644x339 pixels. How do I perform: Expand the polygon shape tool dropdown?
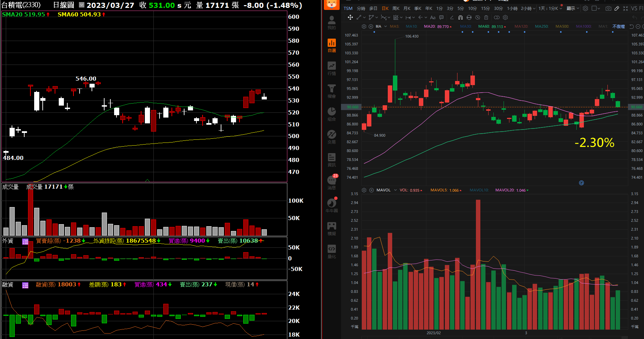(x=376, y=17)
